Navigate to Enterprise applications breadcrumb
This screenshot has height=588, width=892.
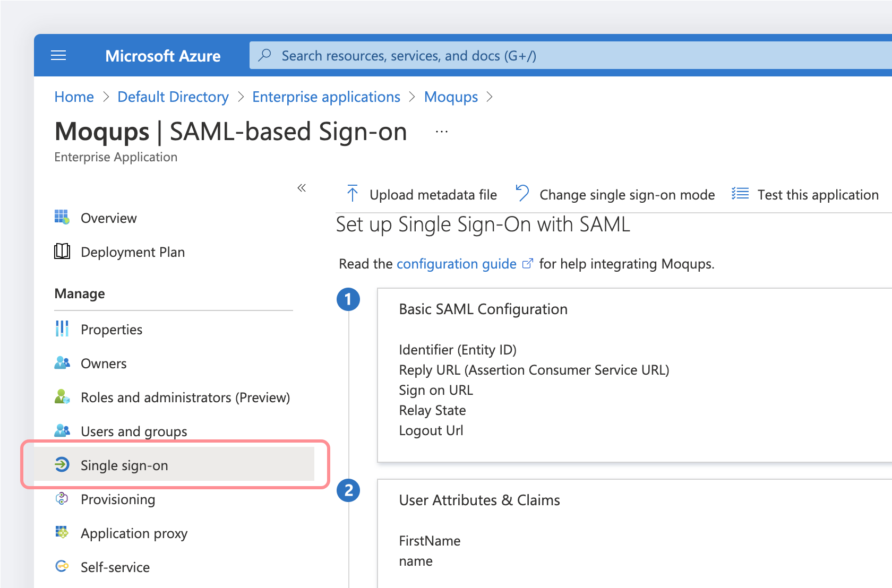coord(326,97)
